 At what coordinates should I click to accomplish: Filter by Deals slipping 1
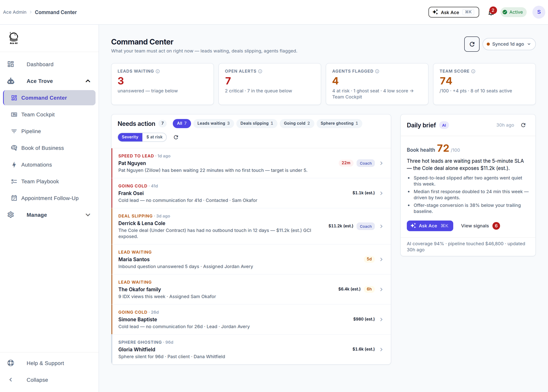tap(256, 124)
